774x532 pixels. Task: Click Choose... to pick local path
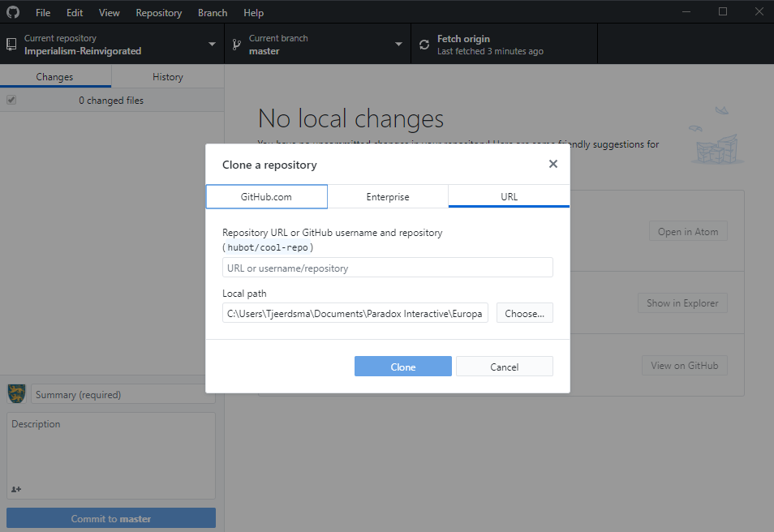coord(525,313)
